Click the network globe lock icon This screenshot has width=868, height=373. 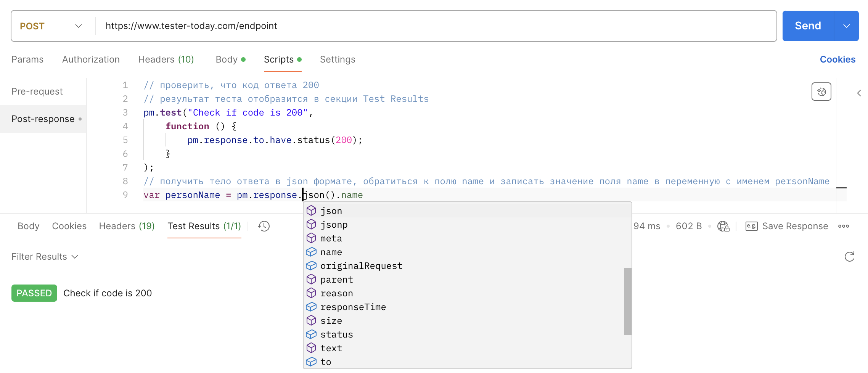point(723,226)
